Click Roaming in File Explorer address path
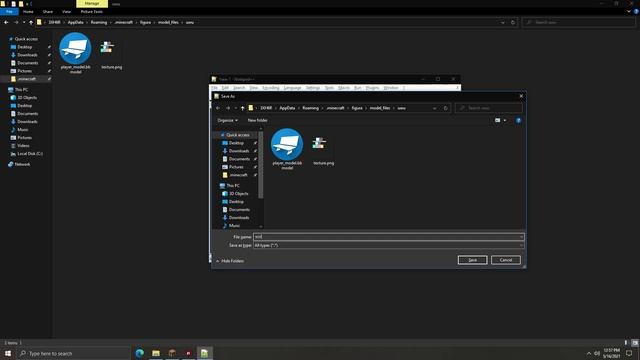Viewport: 640px width, 360px height. (99, 22)
